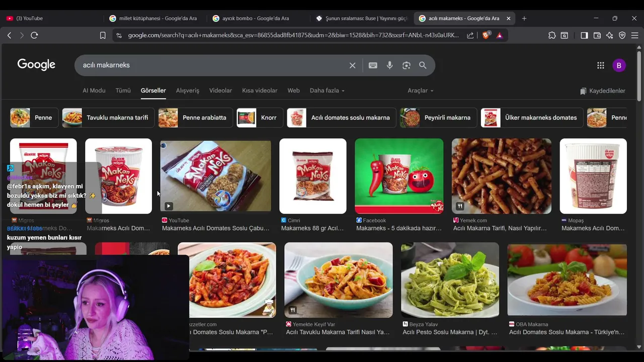Expand the Daha fazla dropdown

(327, 90)
